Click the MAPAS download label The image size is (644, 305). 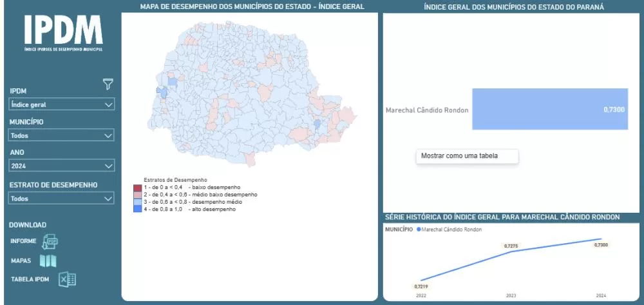pyautogui.click(x=21, y=261)
